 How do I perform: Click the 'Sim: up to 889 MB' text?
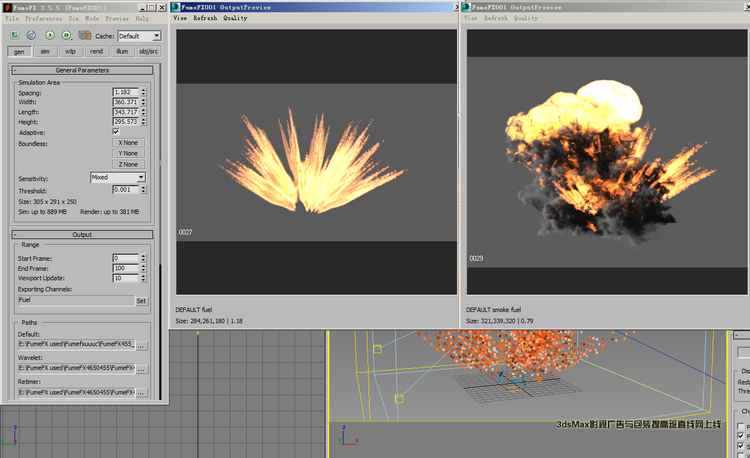coord(43,212)
